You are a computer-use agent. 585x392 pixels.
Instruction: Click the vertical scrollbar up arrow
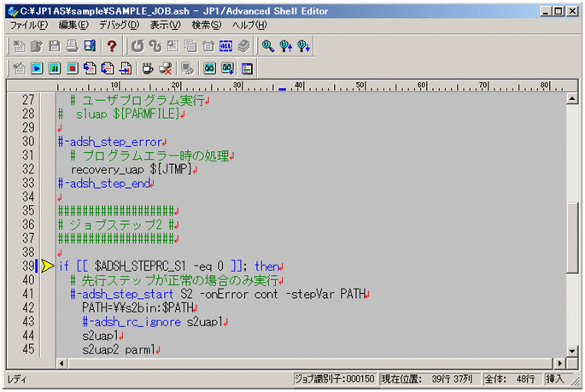572,99
